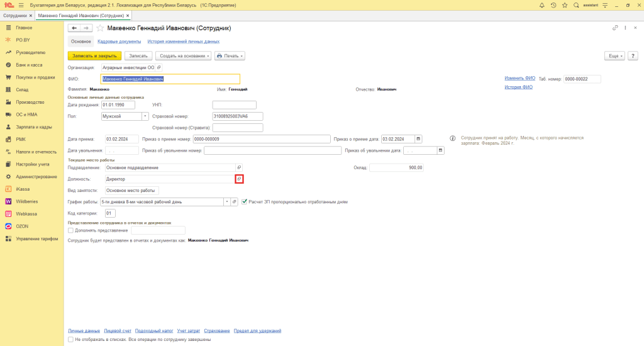Click Записать и закрыть button
644x346 pixels.
(94, 56)
